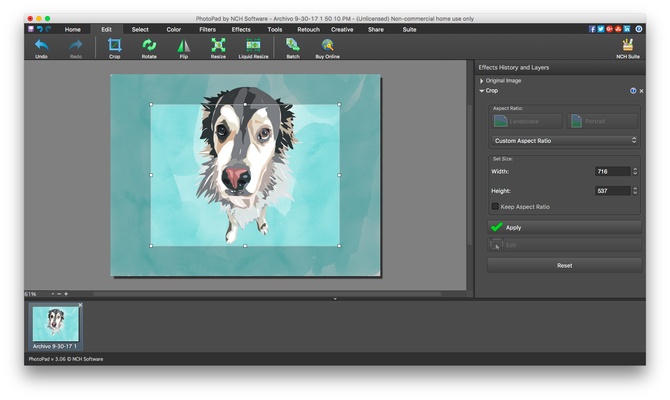The height and width of the screenshot is (400, 670).
Task: Launch the Liquid Resize tool
Action: (253, 48)
